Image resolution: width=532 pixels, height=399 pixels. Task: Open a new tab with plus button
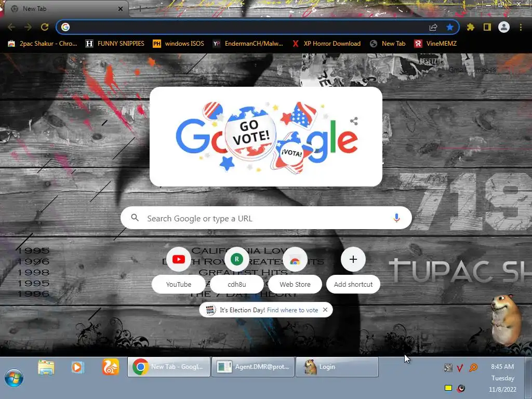click(x=140, y=9)
